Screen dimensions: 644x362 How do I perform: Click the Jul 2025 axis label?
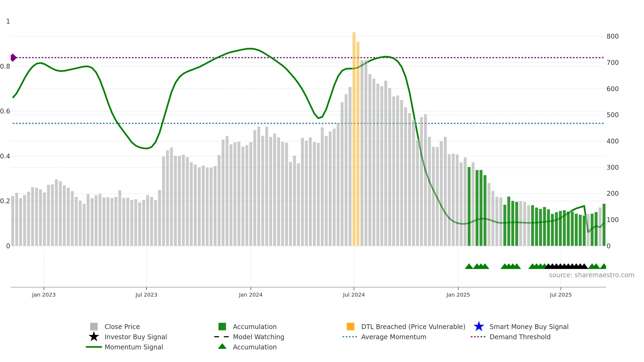point(561,295)
